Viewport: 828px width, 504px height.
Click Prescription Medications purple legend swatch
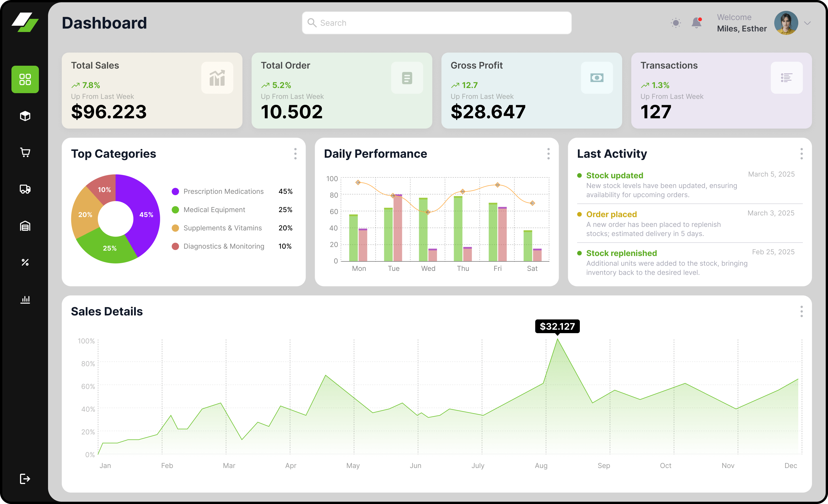click(x=175, y=191)
